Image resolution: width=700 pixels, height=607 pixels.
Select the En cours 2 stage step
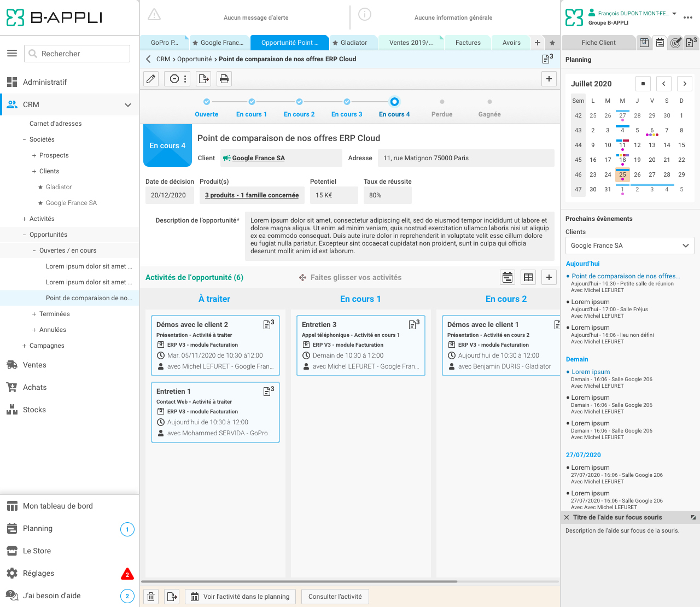[x=299, y=108]
